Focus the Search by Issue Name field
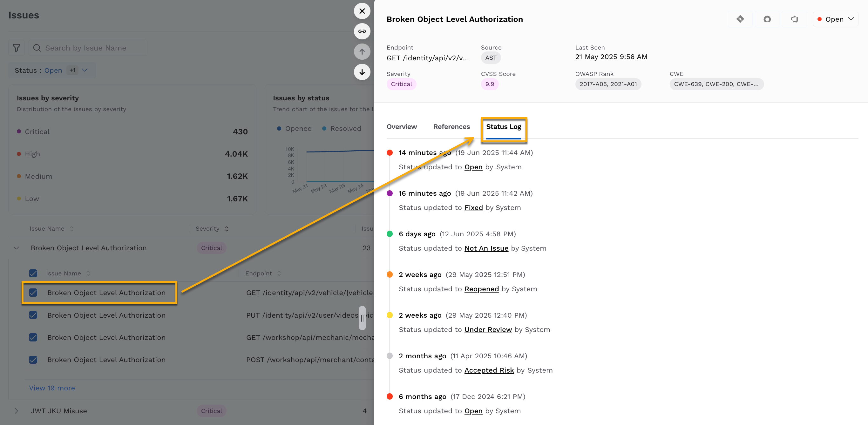Viewport: 868px width, 425px height. point(88,48)
